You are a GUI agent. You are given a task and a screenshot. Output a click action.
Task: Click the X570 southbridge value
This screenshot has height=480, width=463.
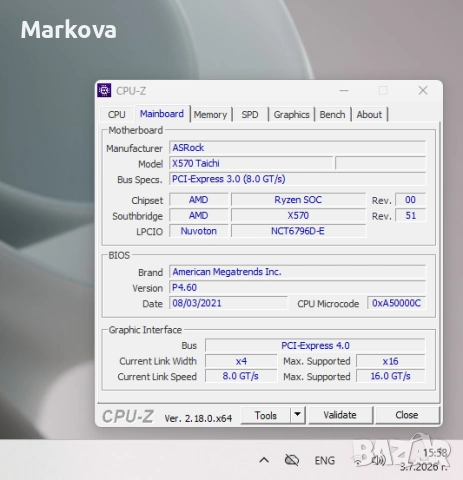(x=298, y=216)
